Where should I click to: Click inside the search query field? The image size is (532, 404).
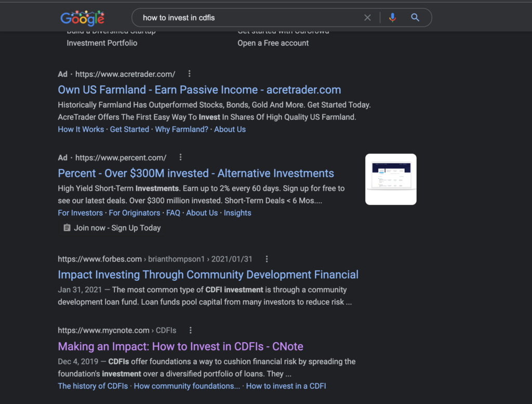pos(249,18)
